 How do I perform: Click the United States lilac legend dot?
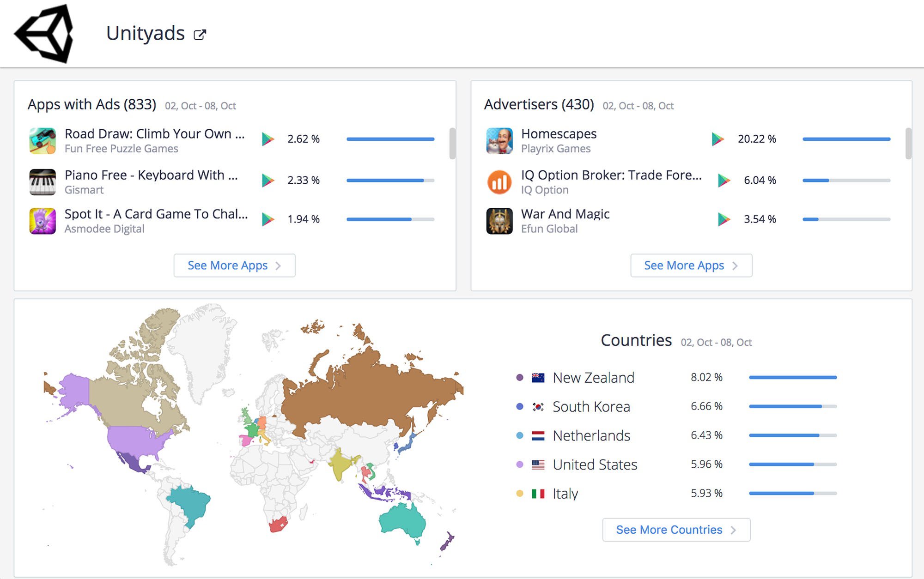520,464
